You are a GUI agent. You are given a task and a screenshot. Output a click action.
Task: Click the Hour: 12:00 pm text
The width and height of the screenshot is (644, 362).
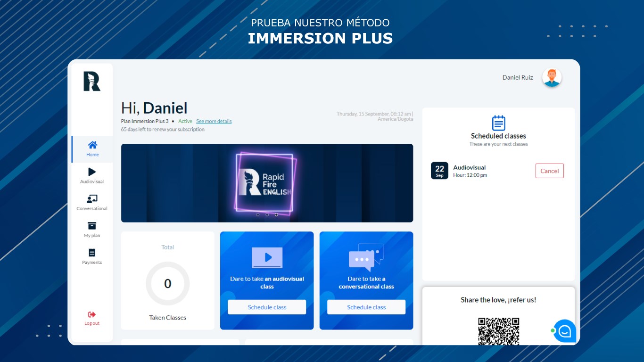(x=470, y=175)
